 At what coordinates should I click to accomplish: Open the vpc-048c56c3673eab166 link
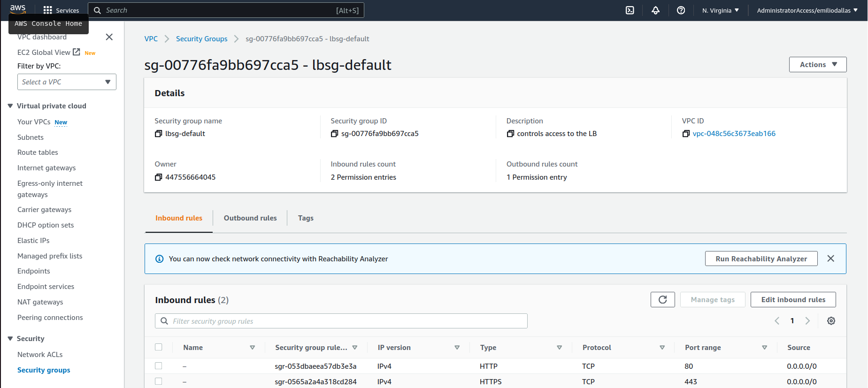pyautogui.click(x=734, y=134)
